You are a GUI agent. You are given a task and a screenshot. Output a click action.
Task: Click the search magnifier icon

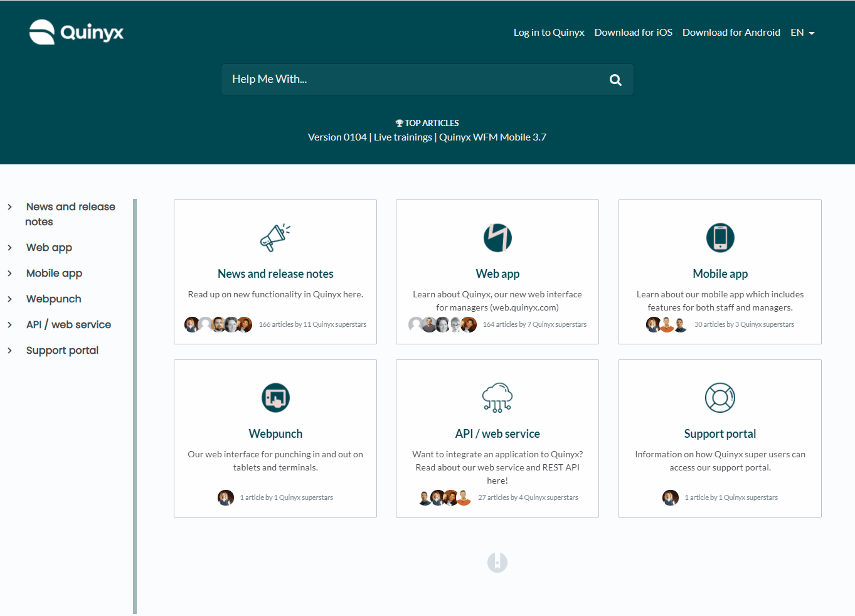pos(615,80)
